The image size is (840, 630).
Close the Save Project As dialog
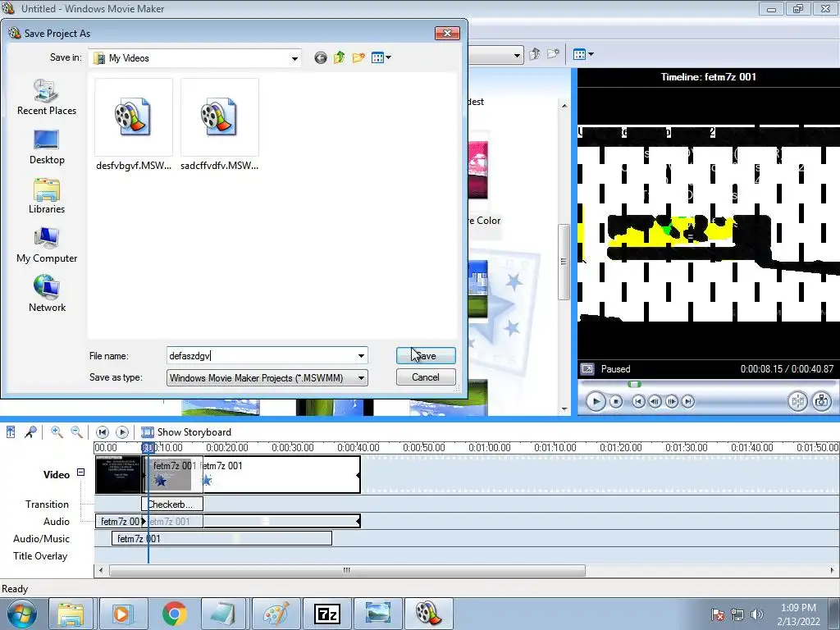point(447,33)
